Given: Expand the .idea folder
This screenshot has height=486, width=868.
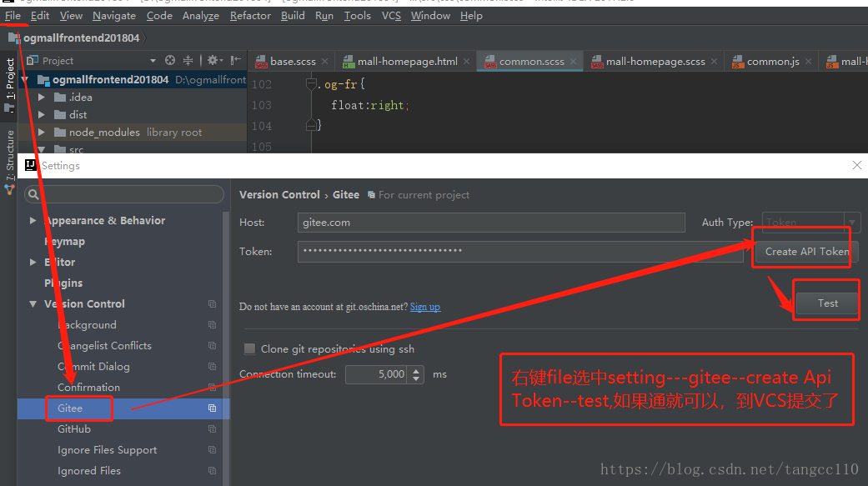Looking at the screenshot, I should (42, 98).
